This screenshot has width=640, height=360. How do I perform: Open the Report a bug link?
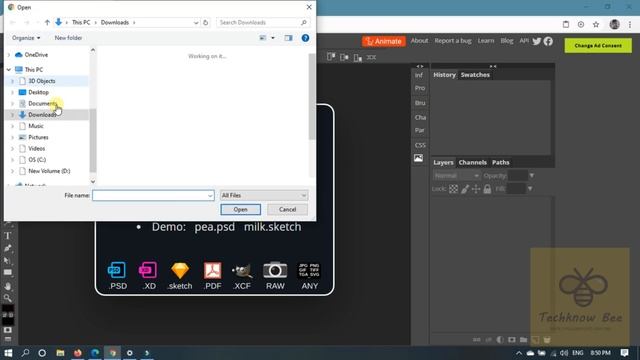[x=453, y=41]
